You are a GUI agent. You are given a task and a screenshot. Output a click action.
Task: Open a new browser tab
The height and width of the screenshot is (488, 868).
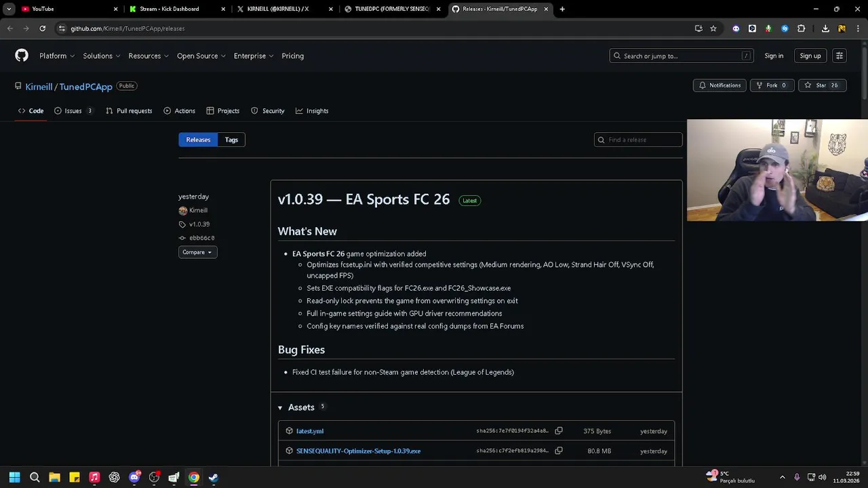click(x=562, y=9)
